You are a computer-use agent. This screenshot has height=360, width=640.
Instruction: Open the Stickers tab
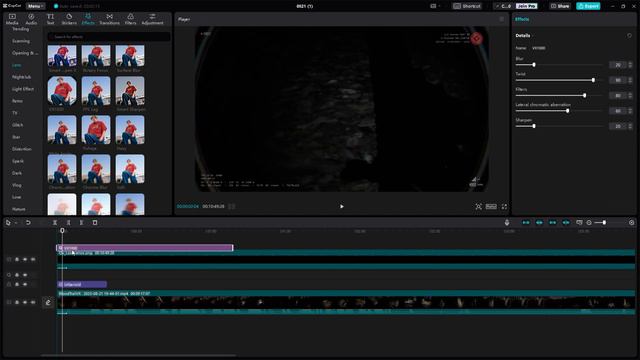pyautogui.click(x=69, y=19)
